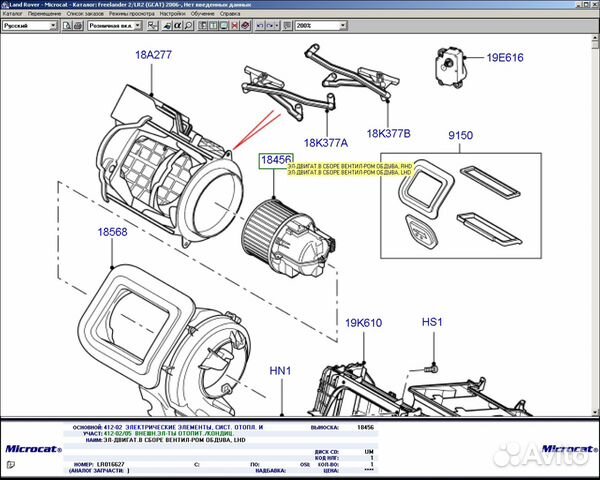Open the print preview page icon
Screen dimensions: 600x480
tap(67, 26)
